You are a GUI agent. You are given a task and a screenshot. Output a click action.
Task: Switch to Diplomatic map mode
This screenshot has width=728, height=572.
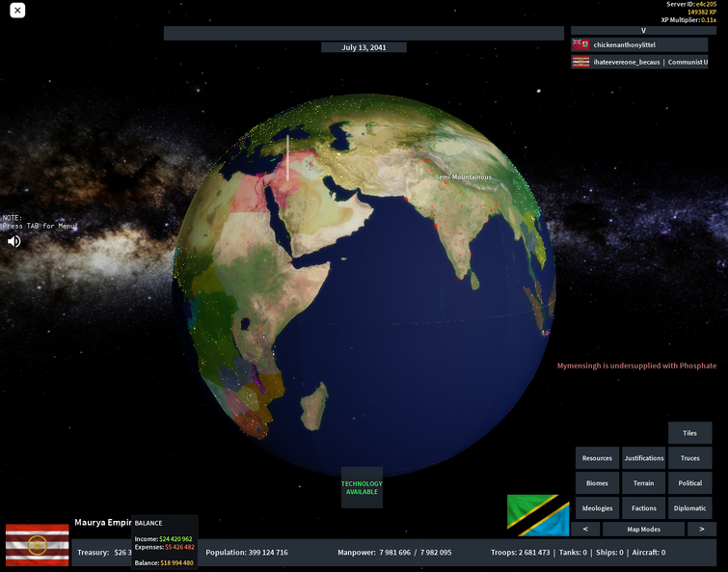click(690, 508)
